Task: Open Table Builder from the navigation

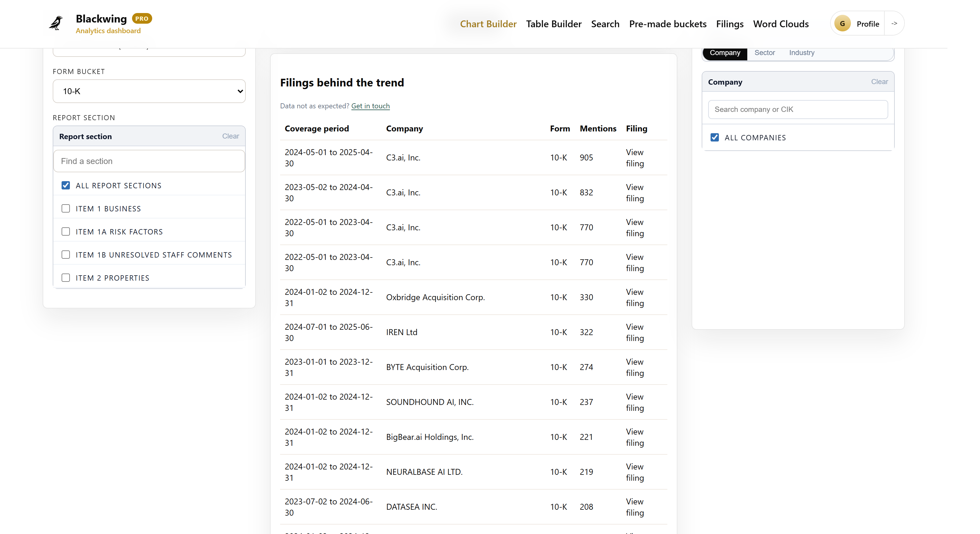Action: pyautogui.click(x=554, y=24)
